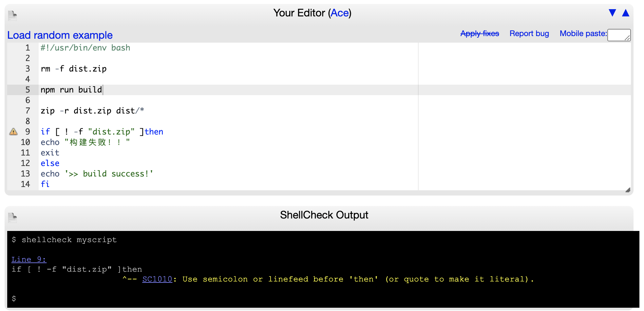Screen dimensions: 644x311
Task: Click the 'exit' line
Action: point(50,153)
